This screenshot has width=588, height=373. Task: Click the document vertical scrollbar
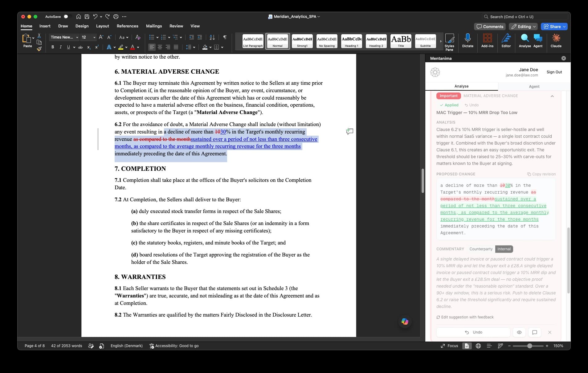(423, 181)
